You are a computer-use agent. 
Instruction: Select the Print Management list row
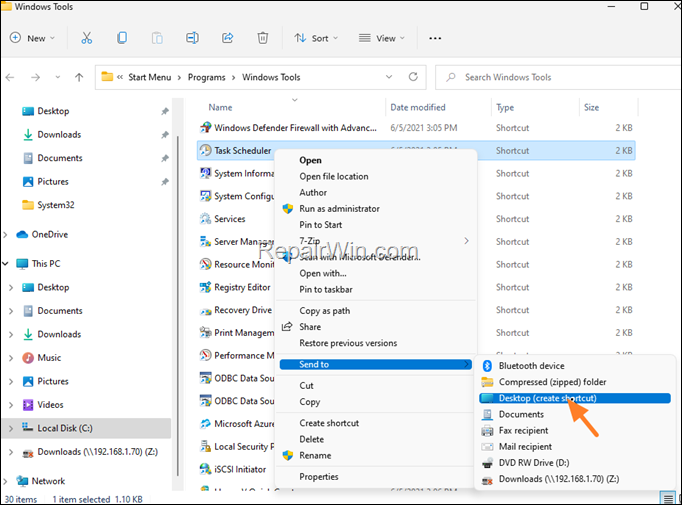click(x=237, y=333)
